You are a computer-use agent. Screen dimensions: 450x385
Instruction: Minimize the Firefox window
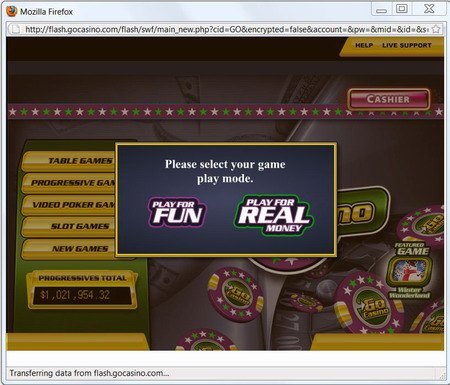[x=381, y=9]
